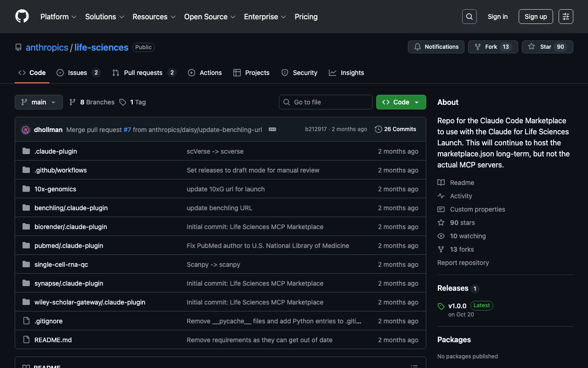
Task: Click the Sign up button
Action: [x=536, y=17]
